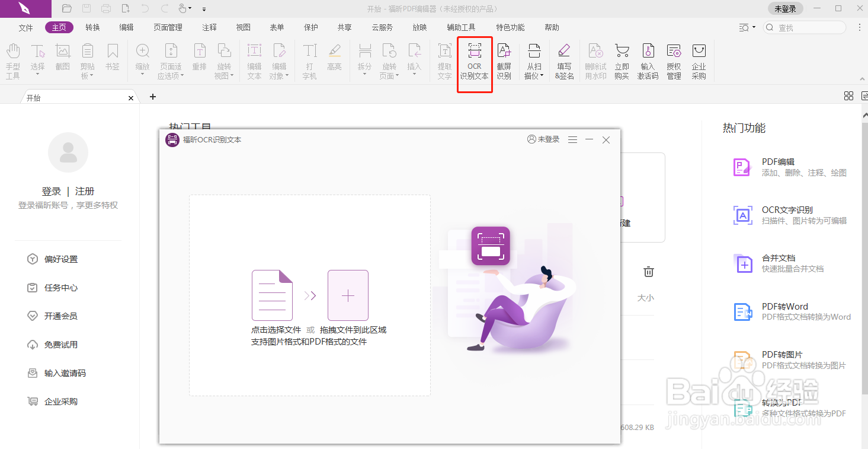Open the 注释 (comment) ribbon tab
Screen dimensions: 868x449
point(209,27)
